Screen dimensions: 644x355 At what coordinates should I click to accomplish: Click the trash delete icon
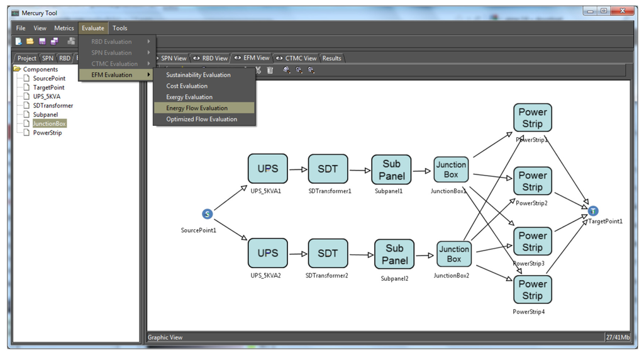[270, 70]
